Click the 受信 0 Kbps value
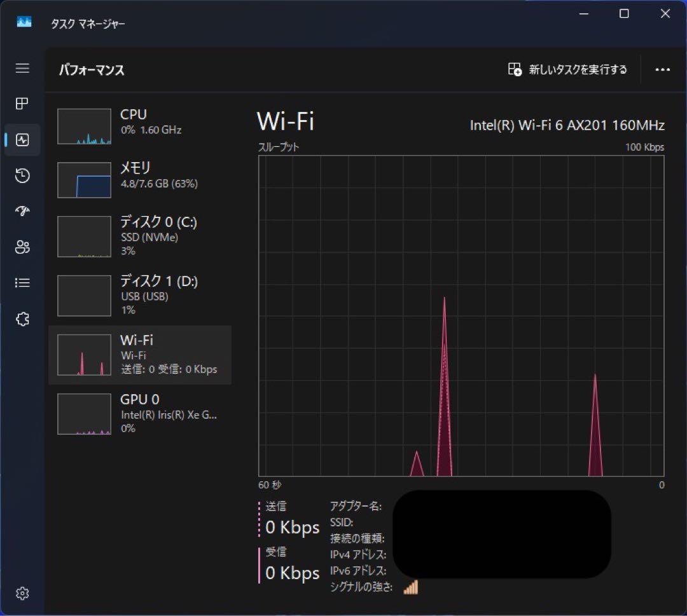Viewport: 687px width, 616px height. tap(293, 572)
